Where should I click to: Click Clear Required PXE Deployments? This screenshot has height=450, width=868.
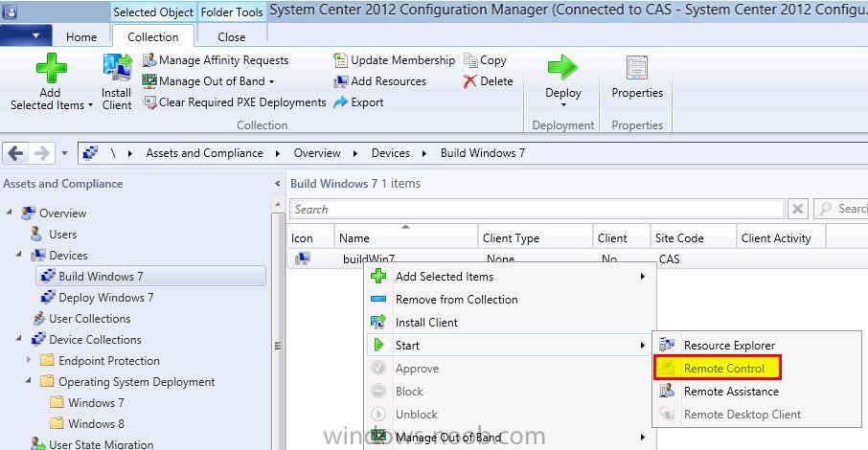point(235,102)
